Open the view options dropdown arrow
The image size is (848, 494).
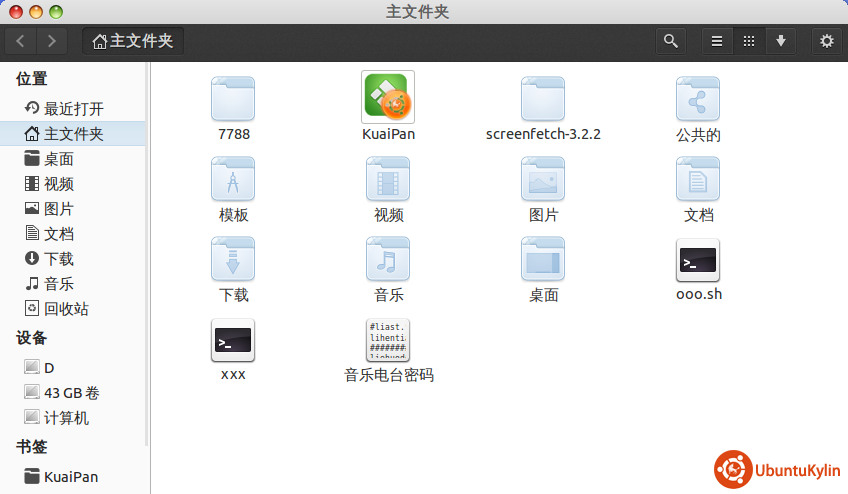(780, 41)
